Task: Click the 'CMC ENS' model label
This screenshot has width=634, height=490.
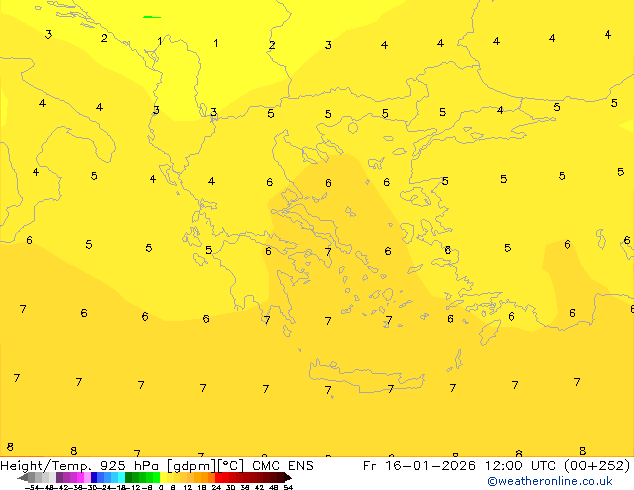Action: (x=283, y=466)
